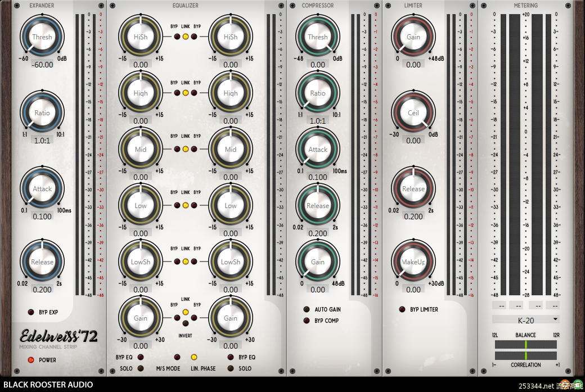Toggle the yellow LINK LED for HiSh band
Viewport: 585px width, 392px height.
coord(186,37)
